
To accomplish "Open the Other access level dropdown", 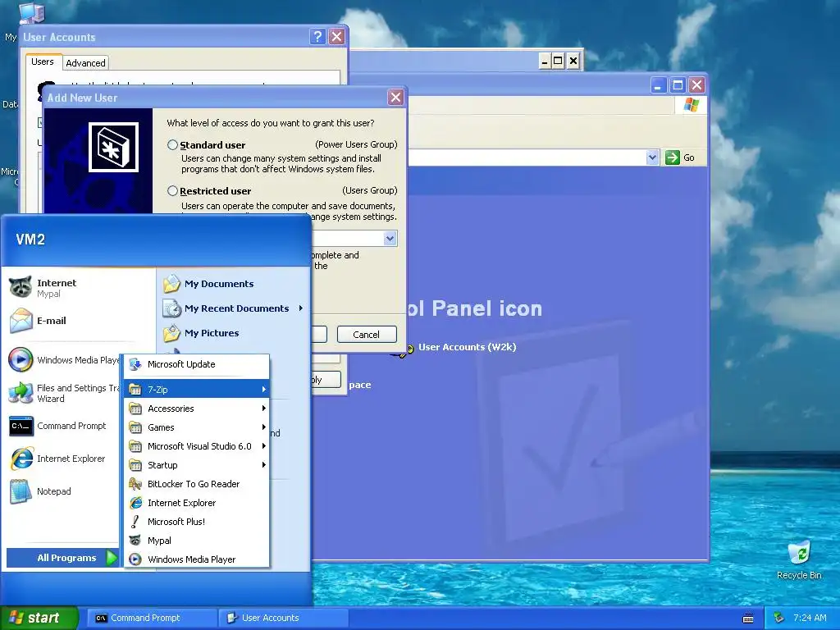I will point(390,239).
